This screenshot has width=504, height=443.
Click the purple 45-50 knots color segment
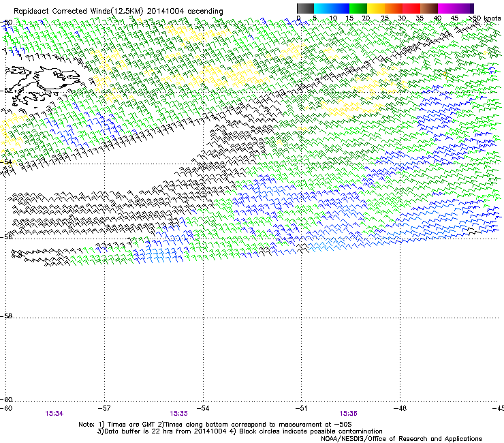point(464,8)
